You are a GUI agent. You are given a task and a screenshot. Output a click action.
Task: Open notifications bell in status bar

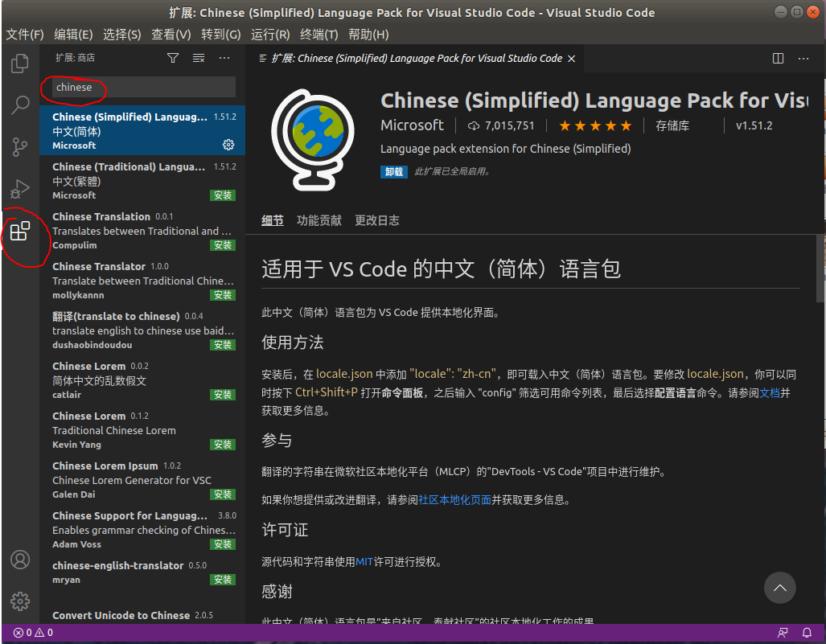[807, 633]
